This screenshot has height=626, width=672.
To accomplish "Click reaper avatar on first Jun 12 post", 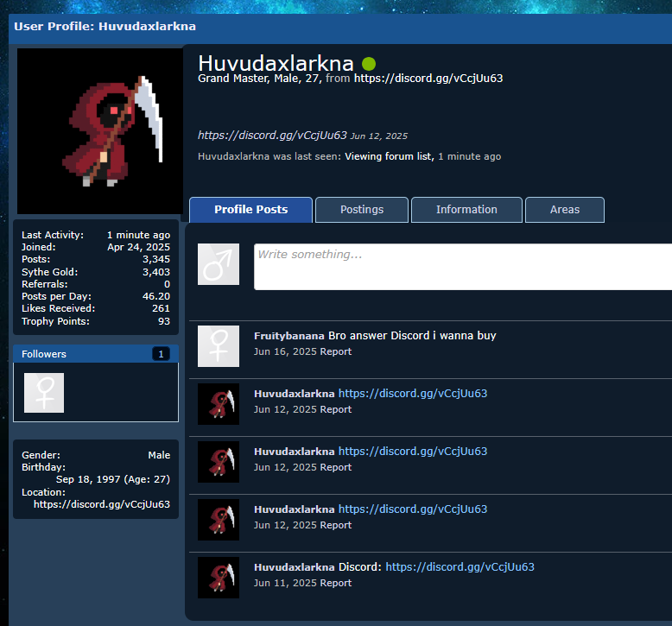I will [219, 404].
